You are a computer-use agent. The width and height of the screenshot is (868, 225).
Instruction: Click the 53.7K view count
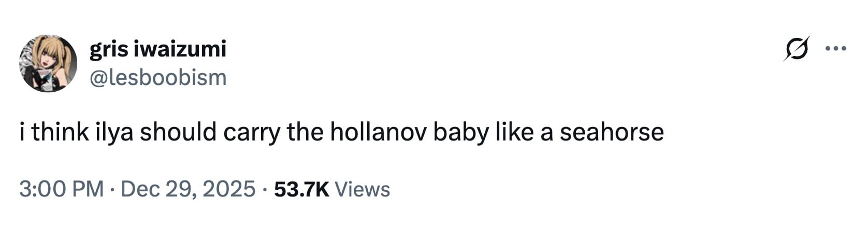click(x=301, y=189)
